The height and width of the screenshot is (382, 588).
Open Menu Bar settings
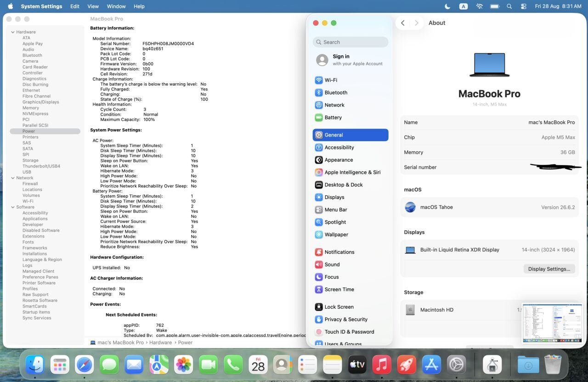pyautogui.click(x=351, y=209)
